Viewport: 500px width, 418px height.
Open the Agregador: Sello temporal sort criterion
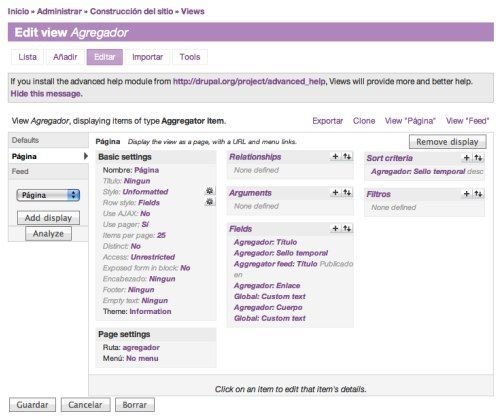tap(418, 171)
